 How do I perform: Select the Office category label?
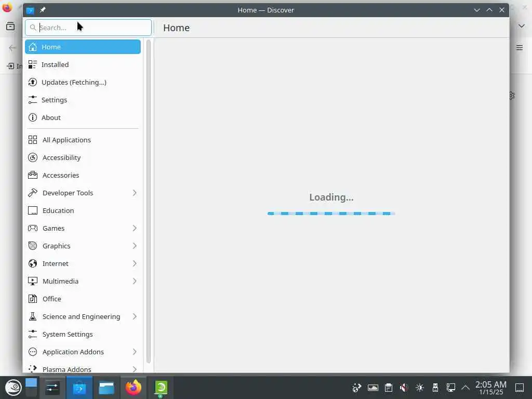(x=52, y=299)
